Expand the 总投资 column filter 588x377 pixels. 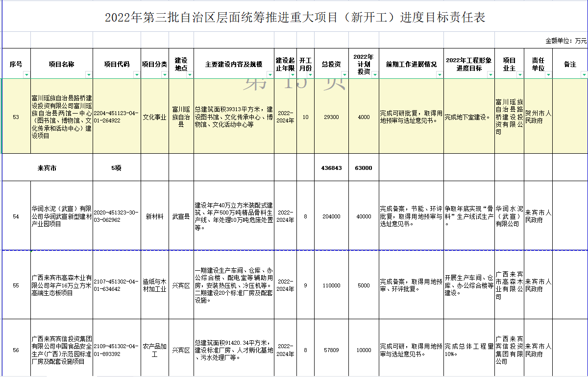coord(344,75)
